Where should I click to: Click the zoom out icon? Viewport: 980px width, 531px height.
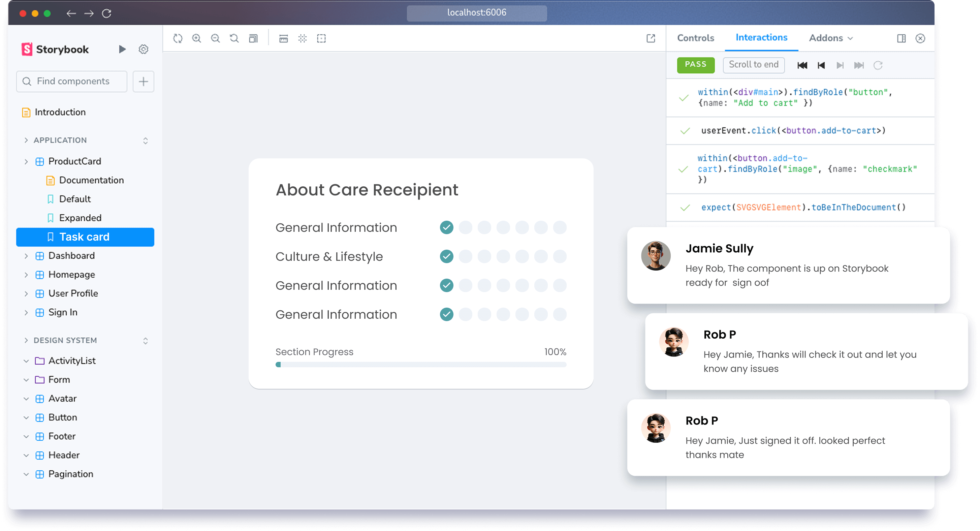[215, 38]
